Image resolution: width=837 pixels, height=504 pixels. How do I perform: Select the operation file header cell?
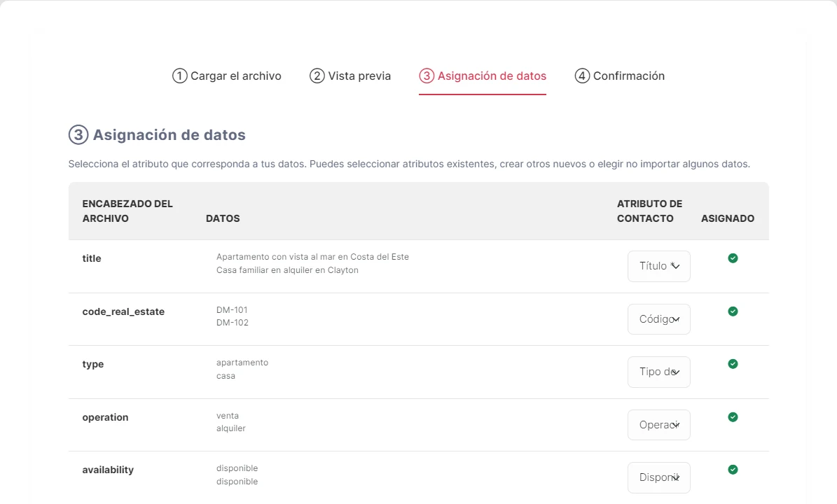pos(105,417)
